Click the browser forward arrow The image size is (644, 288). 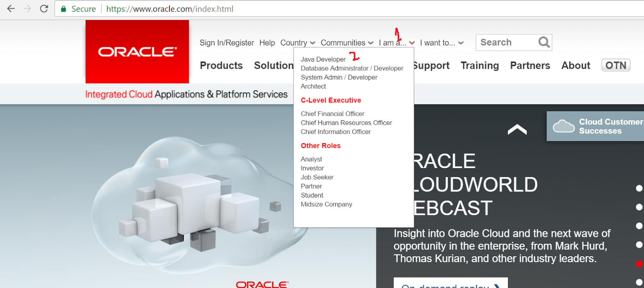click(x=27, y=8)
